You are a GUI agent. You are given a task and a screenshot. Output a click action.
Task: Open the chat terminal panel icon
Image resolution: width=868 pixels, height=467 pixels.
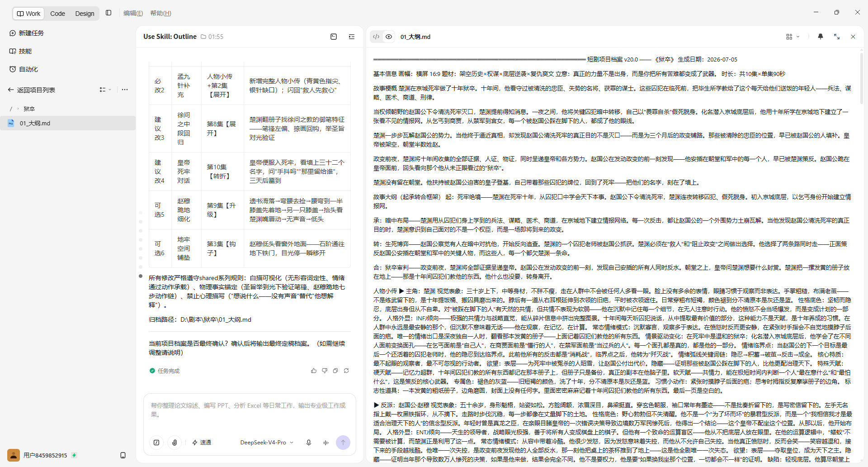point(334,37)
